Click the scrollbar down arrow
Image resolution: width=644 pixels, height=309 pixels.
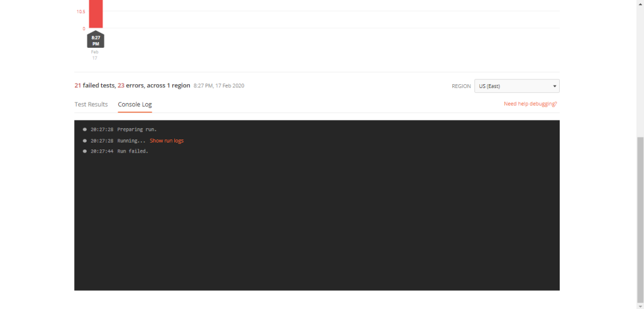(640, 305)
